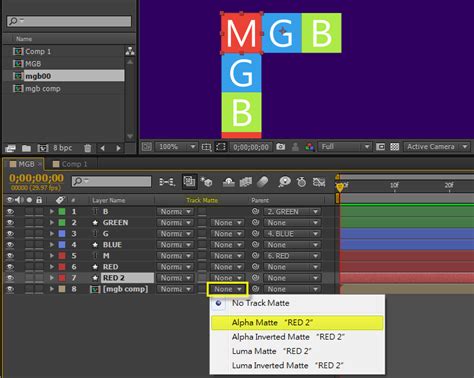Open the Track Matte dropdown for mgb comp
474x378 pixels.
(x=227, y=289)
